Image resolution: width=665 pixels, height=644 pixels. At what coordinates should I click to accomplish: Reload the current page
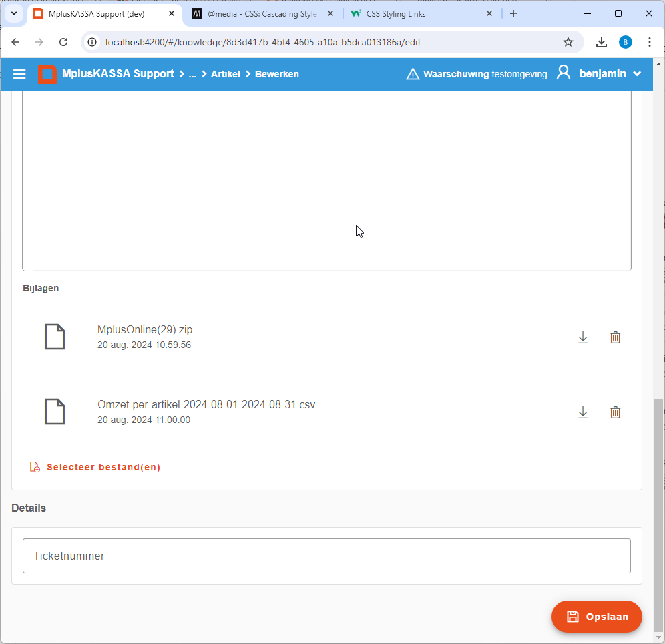pos(63,42)
